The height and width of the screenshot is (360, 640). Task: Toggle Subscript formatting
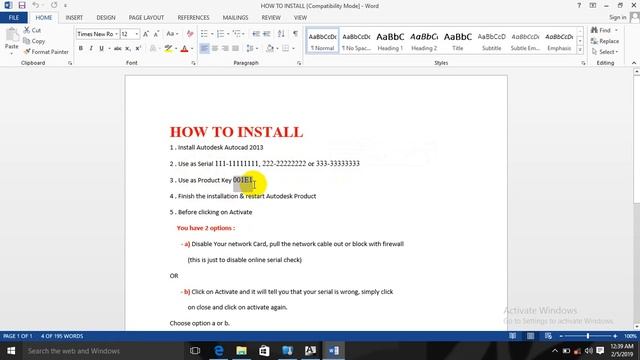[128, 48]
